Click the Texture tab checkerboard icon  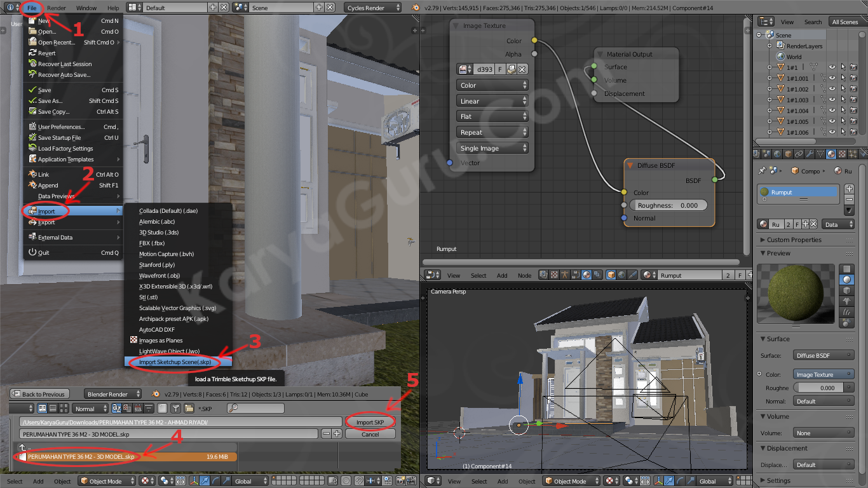pyautogui.click(x=842, y=154)
